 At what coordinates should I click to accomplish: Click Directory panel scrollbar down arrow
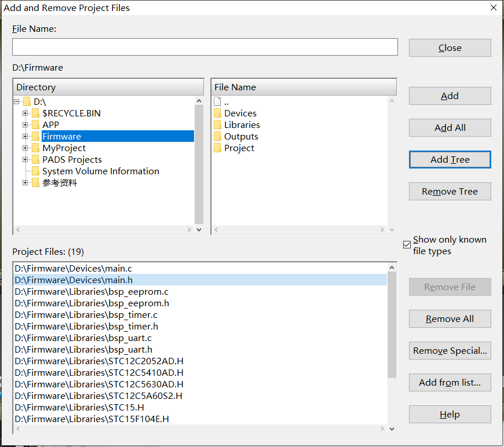(199, 229)
